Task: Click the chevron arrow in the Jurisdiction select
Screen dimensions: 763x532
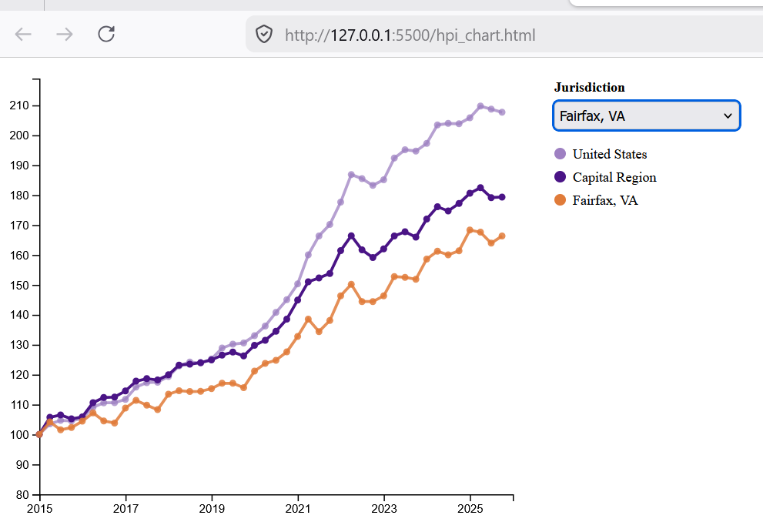Action: tap(728, 115)
